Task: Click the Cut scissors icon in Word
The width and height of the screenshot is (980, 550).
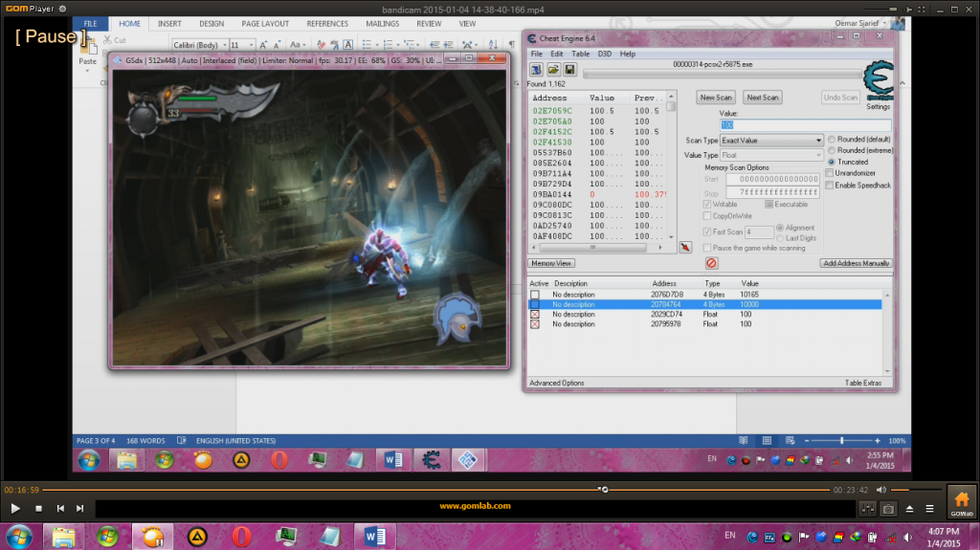Action: point(107,40)
